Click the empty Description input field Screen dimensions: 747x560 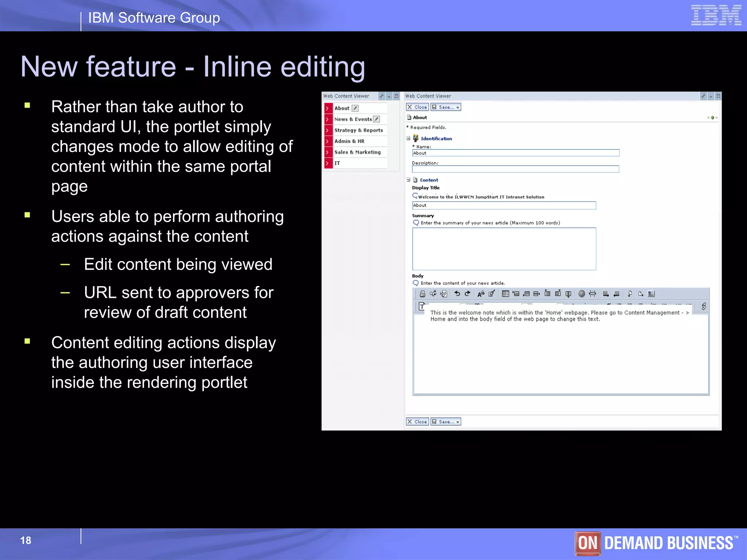[515, 169]
